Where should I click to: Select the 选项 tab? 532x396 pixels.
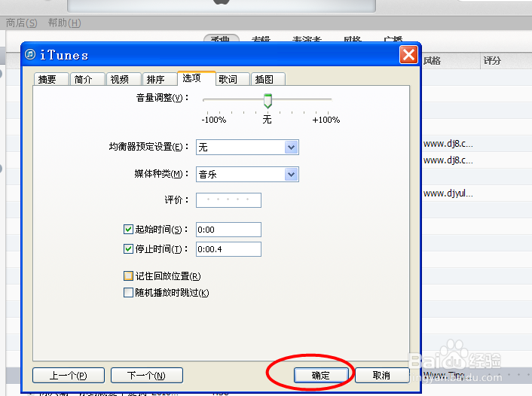[197, 78]
